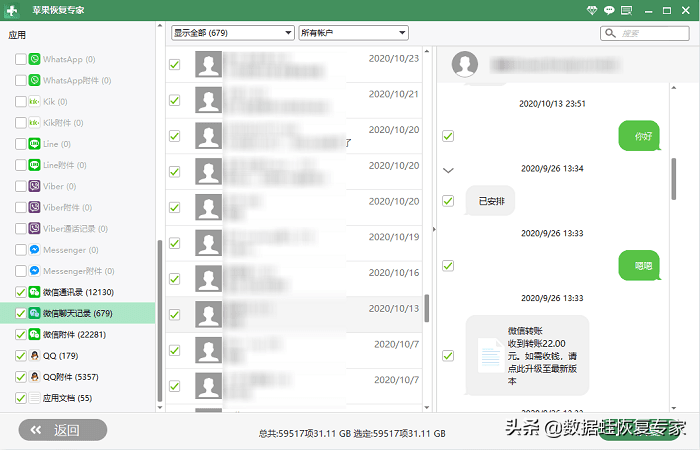Click the Line附件 icon

click(x=34, y=165)
